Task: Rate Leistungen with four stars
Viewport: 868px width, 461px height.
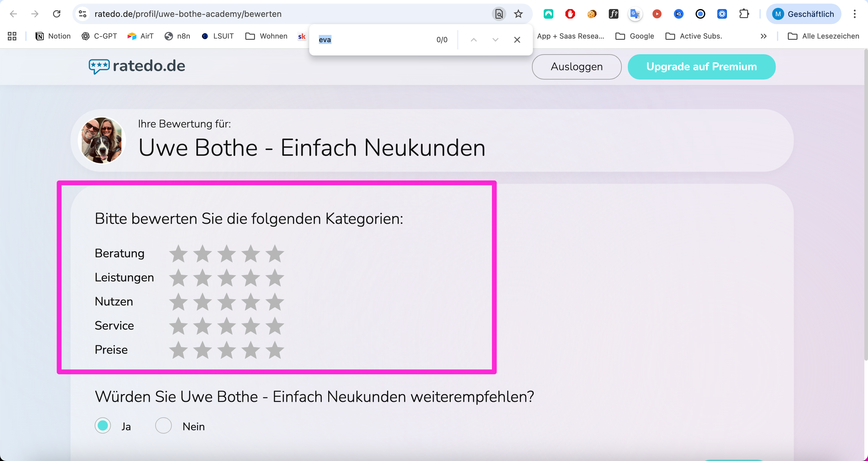Action: pos(251,278)
